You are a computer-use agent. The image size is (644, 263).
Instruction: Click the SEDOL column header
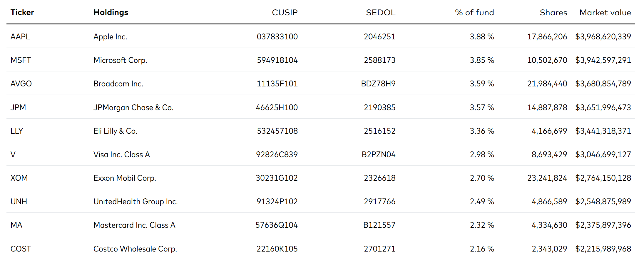381,12
